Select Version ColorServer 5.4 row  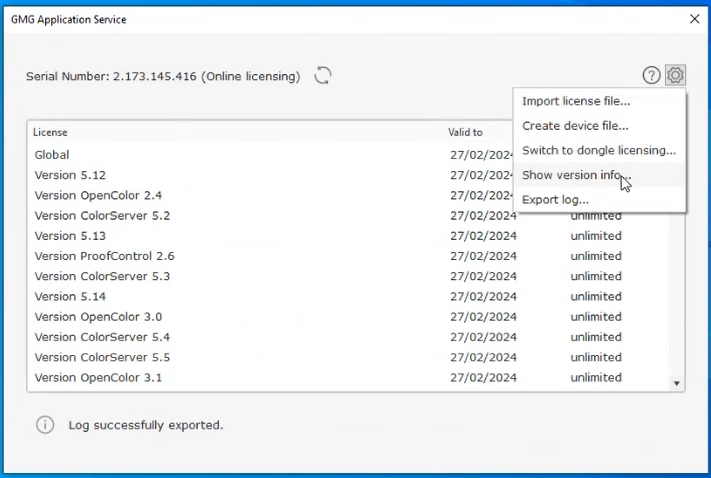(349, 337)
